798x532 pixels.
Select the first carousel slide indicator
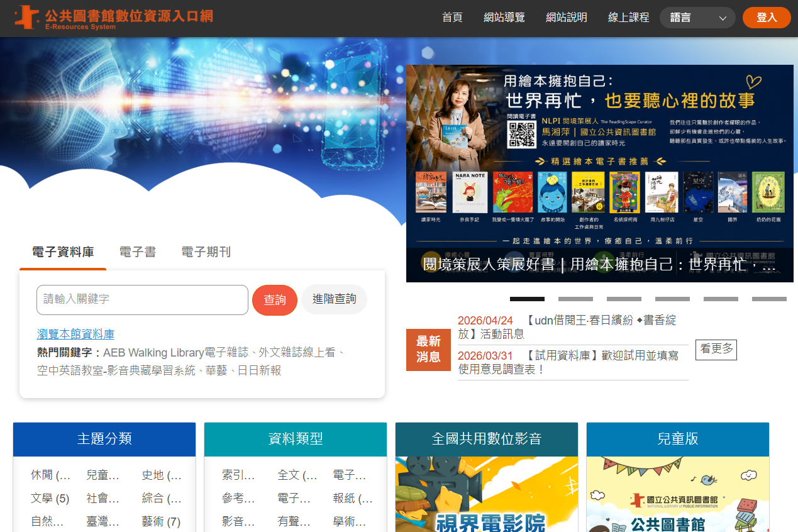(527, 299)
